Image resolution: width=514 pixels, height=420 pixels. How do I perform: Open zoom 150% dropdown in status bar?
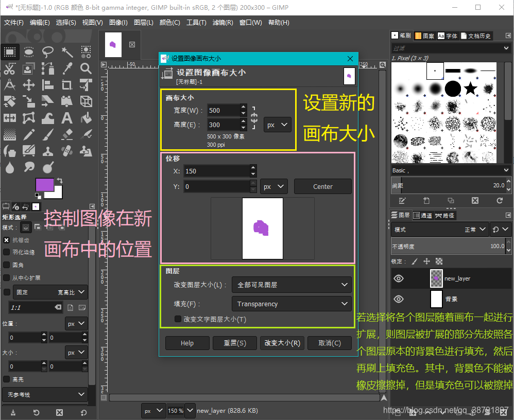click(190, 411)
